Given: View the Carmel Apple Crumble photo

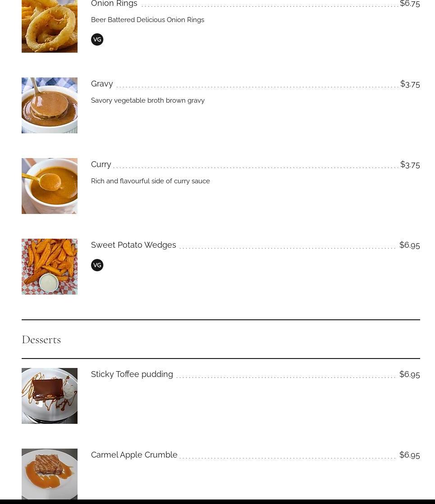Looking at the screenshot, I should click(x=50, y=474).
